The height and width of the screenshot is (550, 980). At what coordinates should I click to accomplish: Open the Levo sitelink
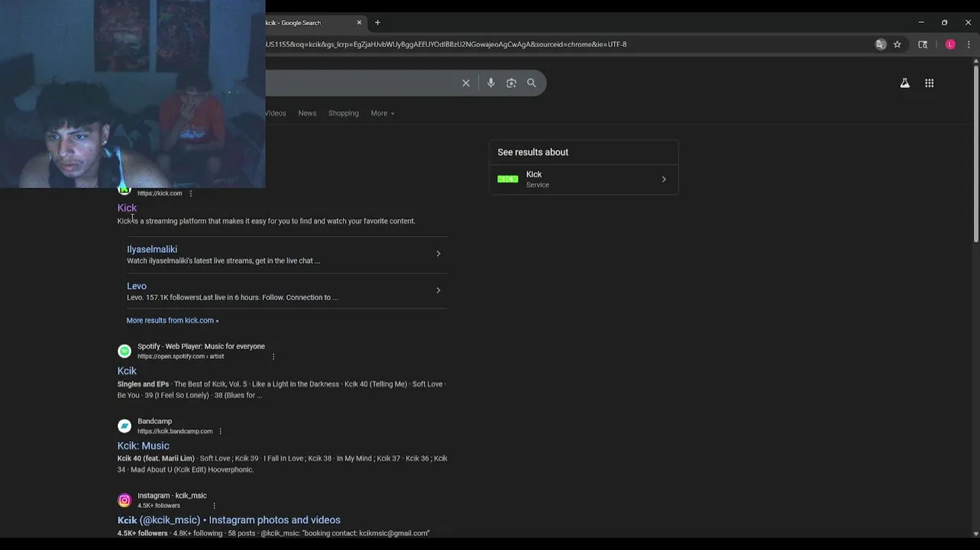(137, 286)
